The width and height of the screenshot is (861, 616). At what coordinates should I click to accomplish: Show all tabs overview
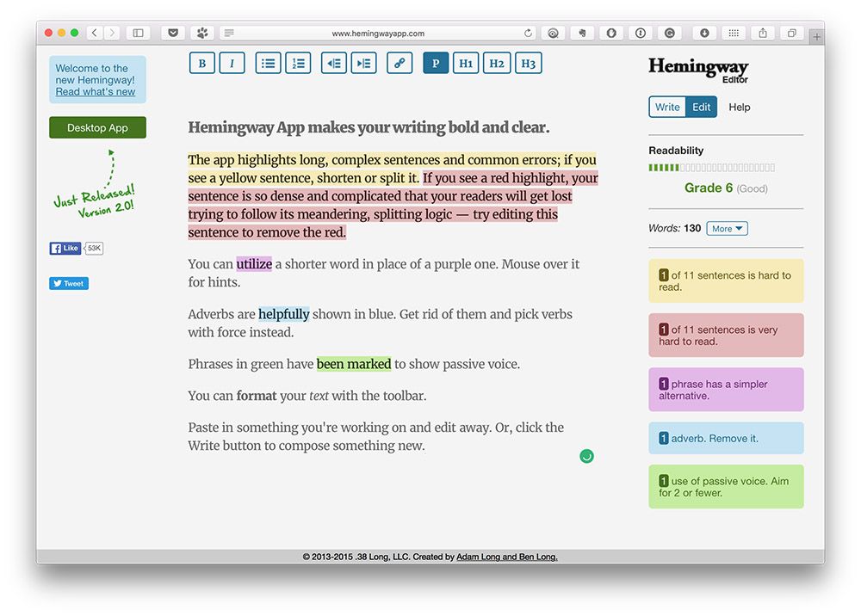pyautogui.click(x=792, y=33)
